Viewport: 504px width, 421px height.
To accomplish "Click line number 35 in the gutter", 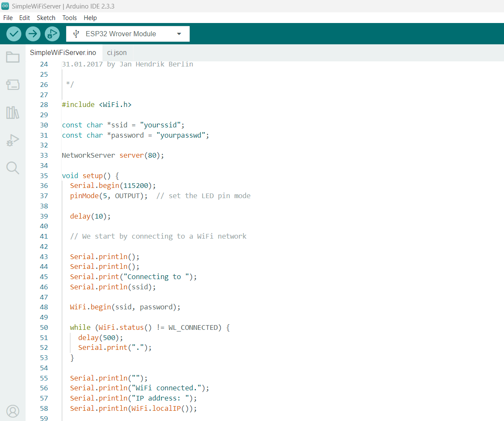I will (44, 176).
